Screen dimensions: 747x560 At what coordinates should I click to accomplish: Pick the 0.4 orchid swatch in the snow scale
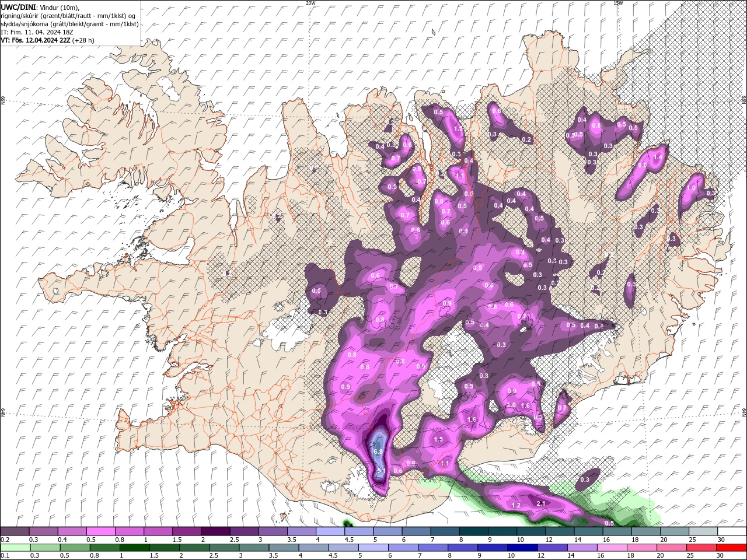pos(72,531)
